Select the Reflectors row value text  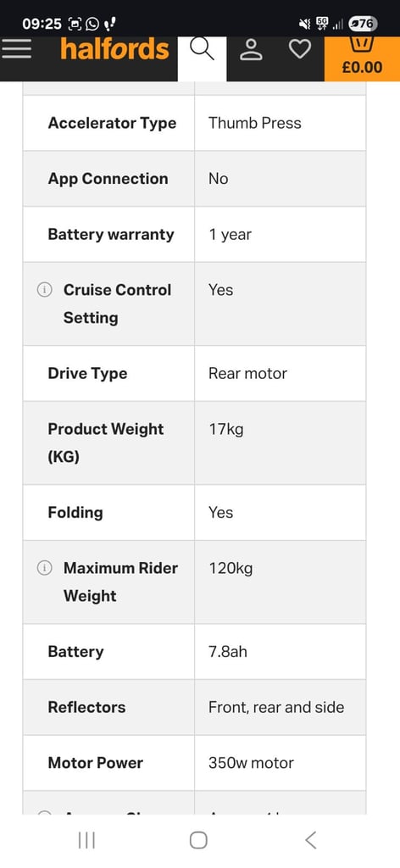276,707
